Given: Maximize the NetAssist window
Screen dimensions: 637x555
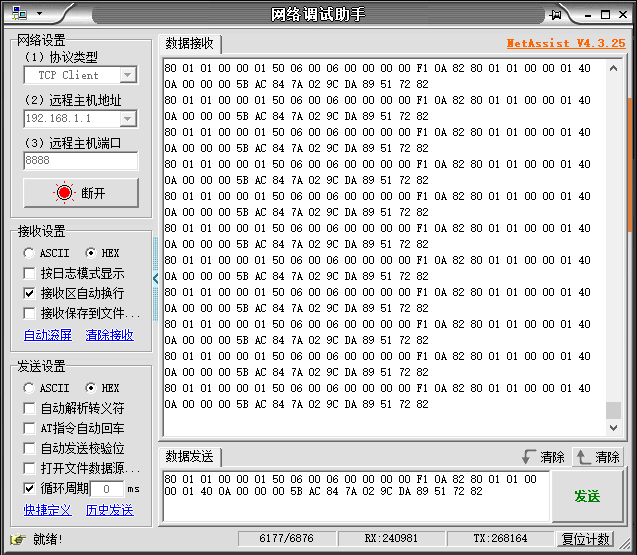Looking at the screenshot, I should (x=605, y=15).
